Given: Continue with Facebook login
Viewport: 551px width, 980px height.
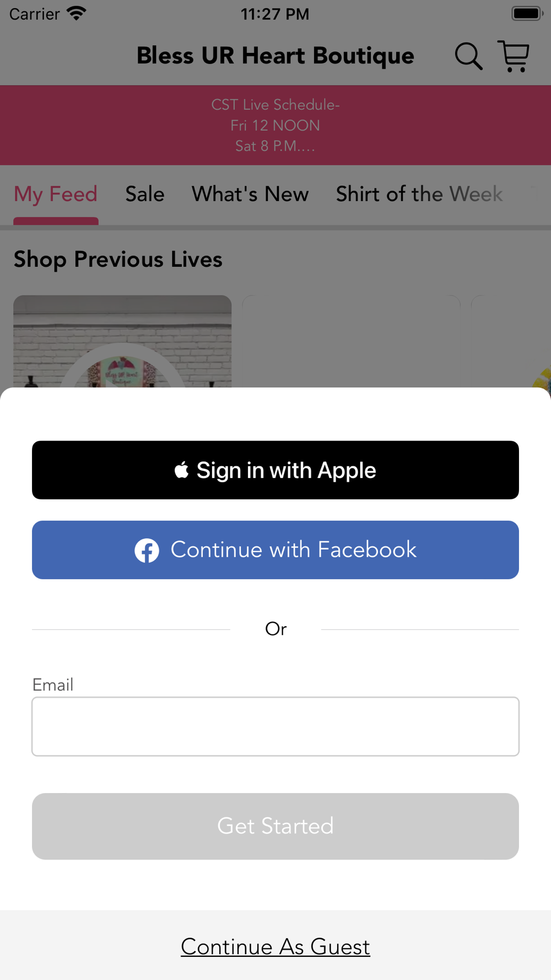Looking at the screenshot, I should click(275, 550).
